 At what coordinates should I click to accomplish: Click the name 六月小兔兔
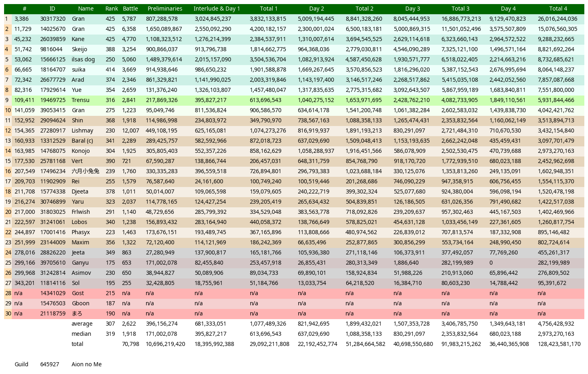pos(85,171)
